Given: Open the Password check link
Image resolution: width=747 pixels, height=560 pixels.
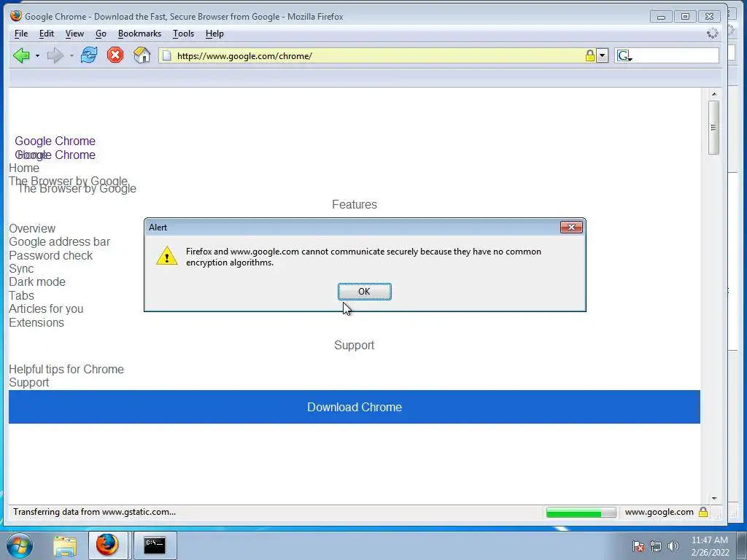Looking at the screenshot, I should pyautogui.click(x=50, y=255).
